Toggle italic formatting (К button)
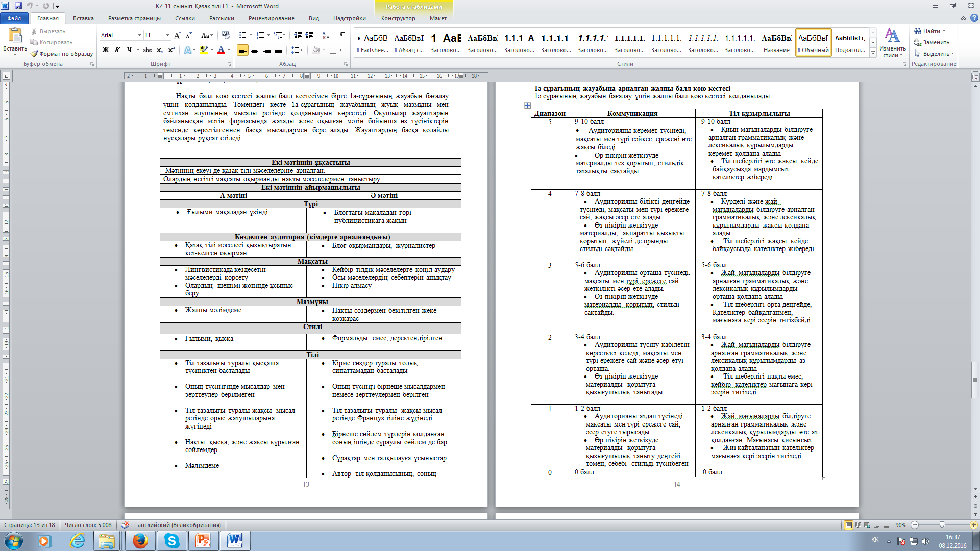This screenshot has width=980, height=551. [x=117, y=50]
